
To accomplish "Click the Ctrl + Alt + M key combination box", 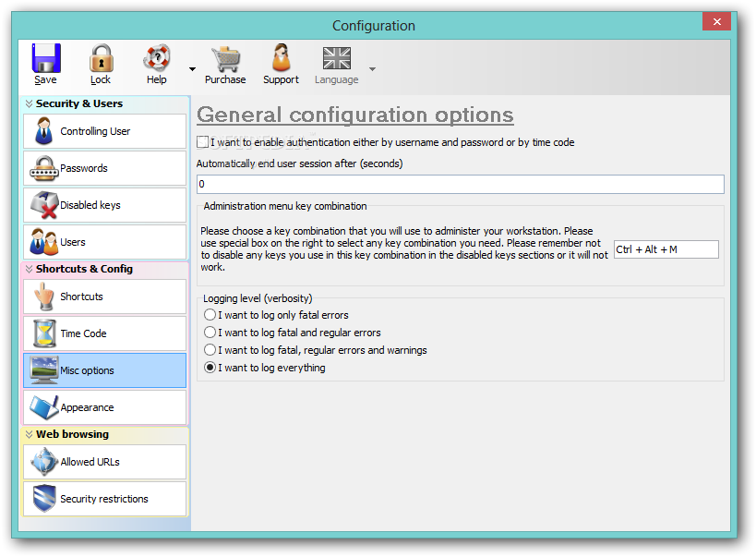I will coord(666,249).
